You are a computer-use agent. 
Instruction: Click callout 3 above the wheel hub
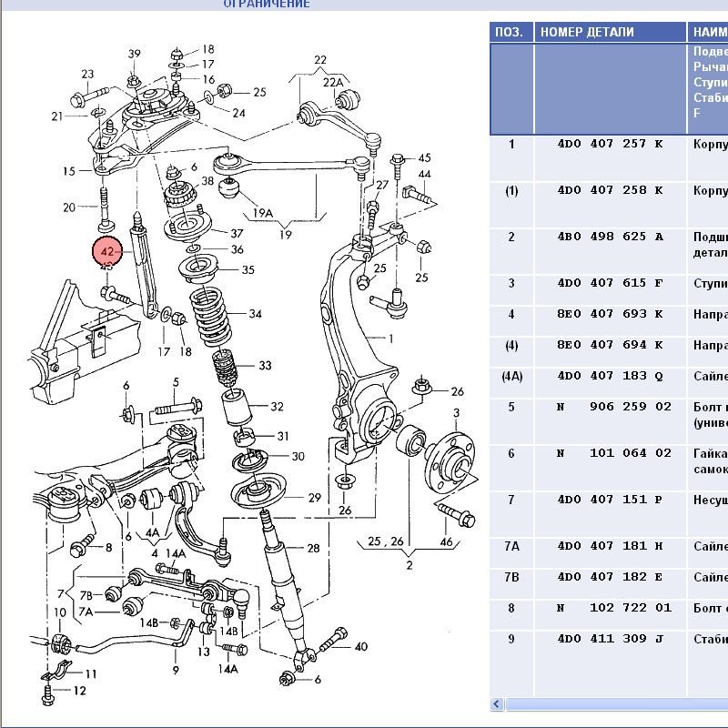tap(456, 414)
